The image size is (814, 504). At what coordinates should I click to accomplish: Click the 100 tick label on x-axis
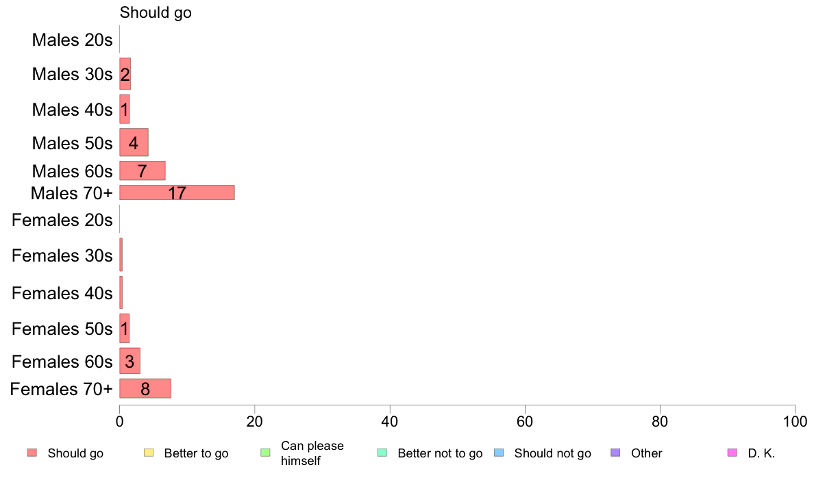(795, 421)
